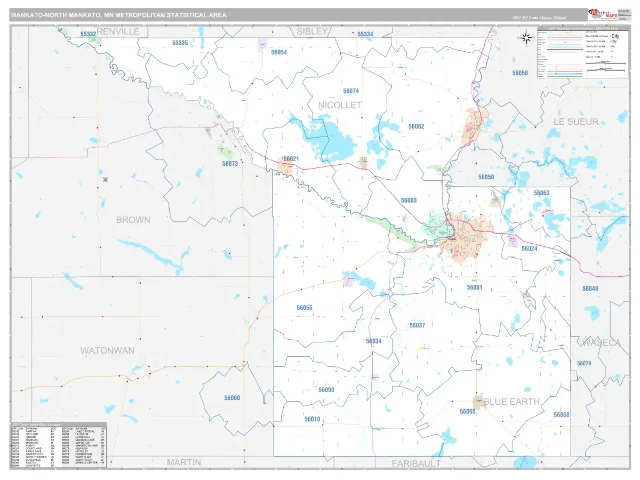Click ZIP code 56060 label
The width and height of the screenshot is (640, 480).
(x=232, y=398)
